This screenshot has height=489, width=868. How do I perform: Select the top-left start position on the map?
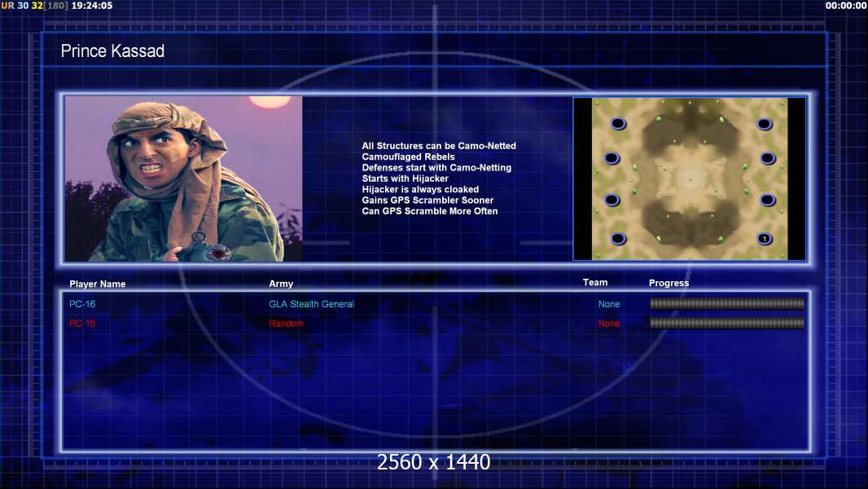(618, 124)
